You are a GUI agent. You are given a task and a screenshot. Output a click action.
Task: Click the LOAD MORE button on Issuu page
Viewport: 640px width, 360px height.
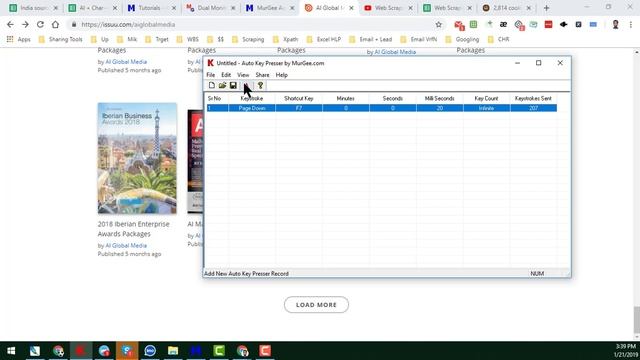316,305
